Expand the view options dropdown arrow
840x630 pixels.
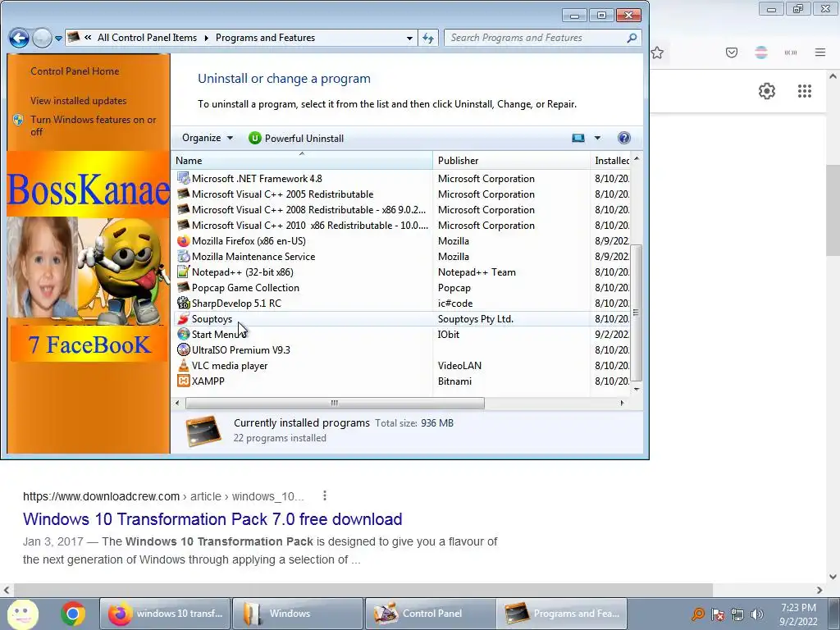tap(597, 138)
